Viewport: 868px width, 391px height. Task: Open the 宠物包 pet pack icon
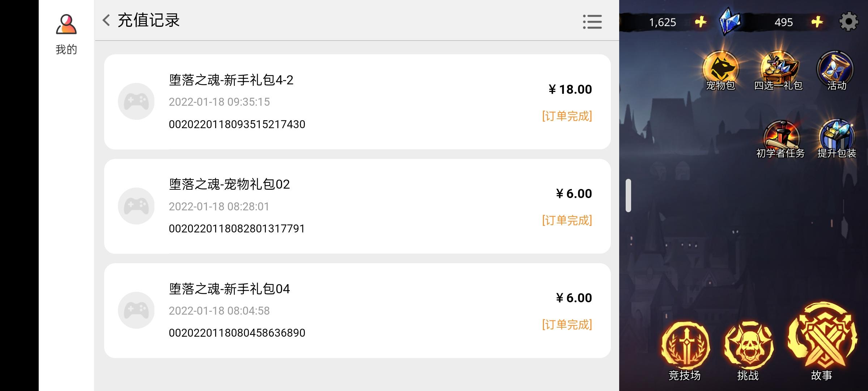[720, 71]
